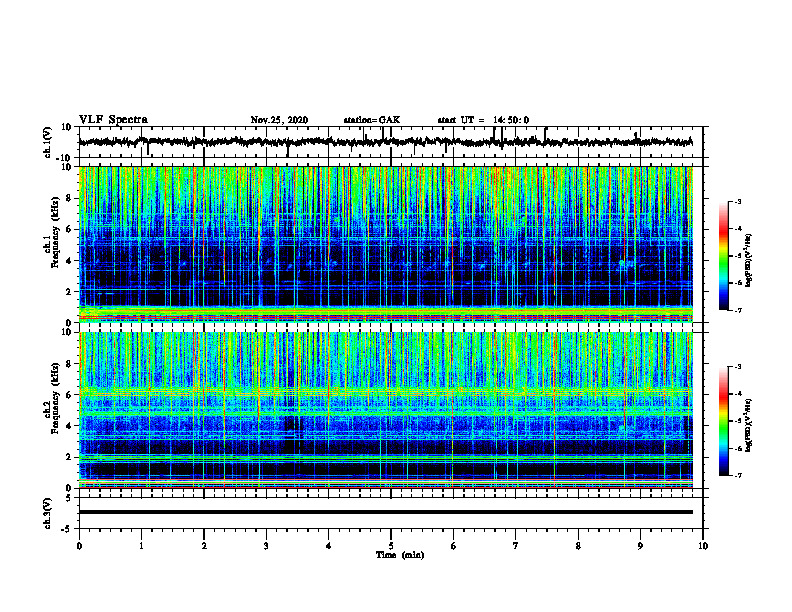Click the -3 label on ch.2 colorbar
Screen dimensions: 792x612
click(737, 367)
